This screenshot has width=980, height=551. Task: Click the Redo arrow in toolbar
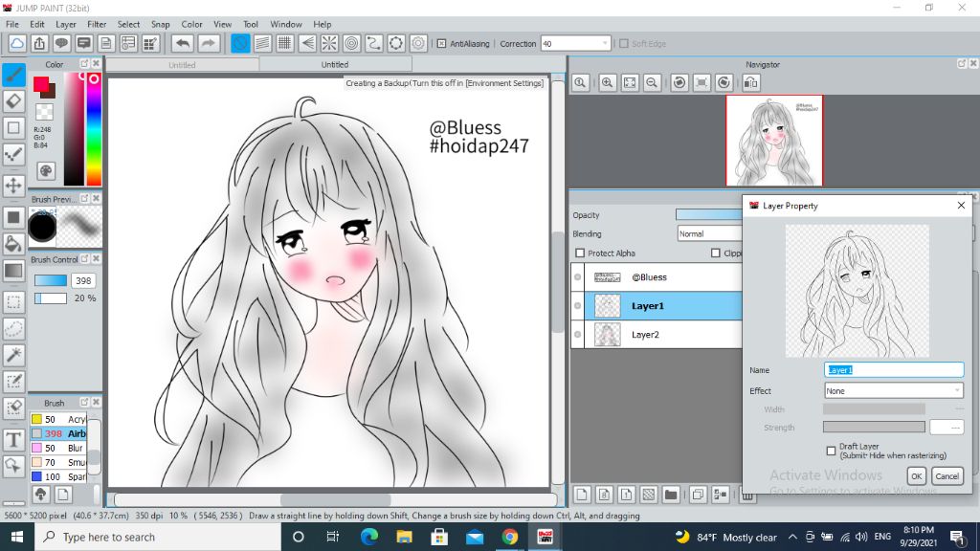tap(209, 43)
